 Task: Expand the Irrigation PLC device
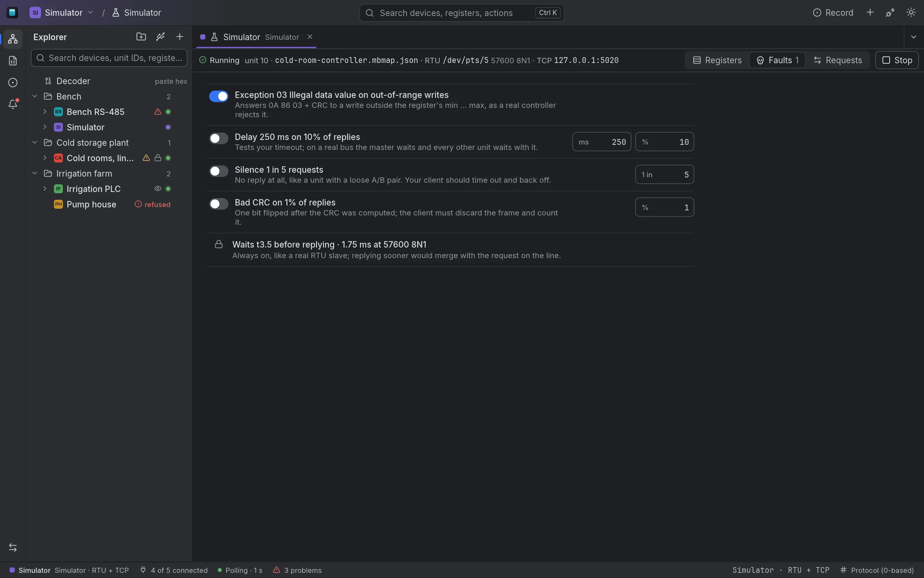point(45,189)
